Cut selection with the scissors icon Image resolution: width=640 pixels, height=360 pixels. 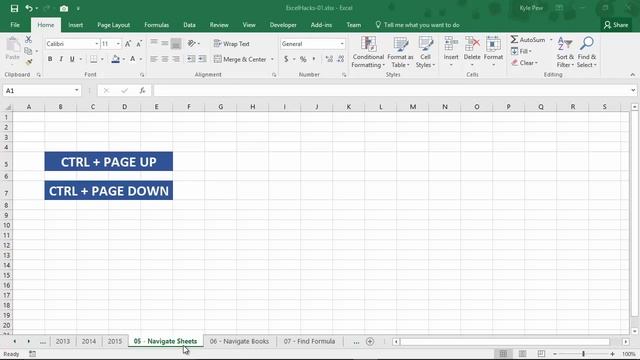pyautogui.click(x=28, y=40)
